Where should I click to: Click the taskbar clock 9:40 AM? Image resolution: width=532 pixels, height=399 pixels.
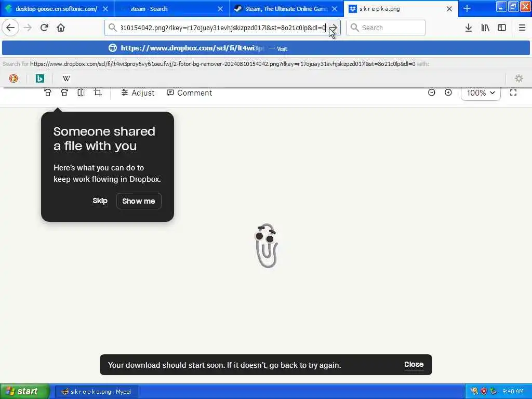click(513, 392)
